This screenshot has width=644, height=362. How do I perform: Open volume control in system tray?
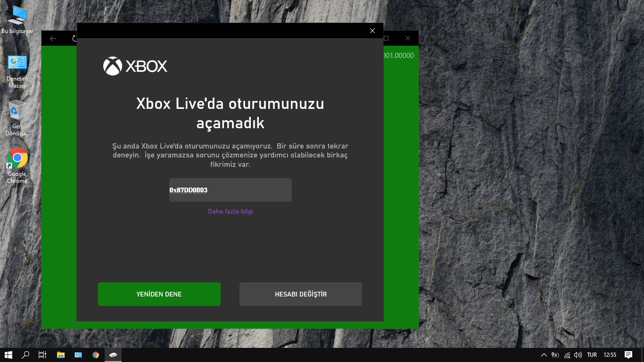[x=578, y=355]
